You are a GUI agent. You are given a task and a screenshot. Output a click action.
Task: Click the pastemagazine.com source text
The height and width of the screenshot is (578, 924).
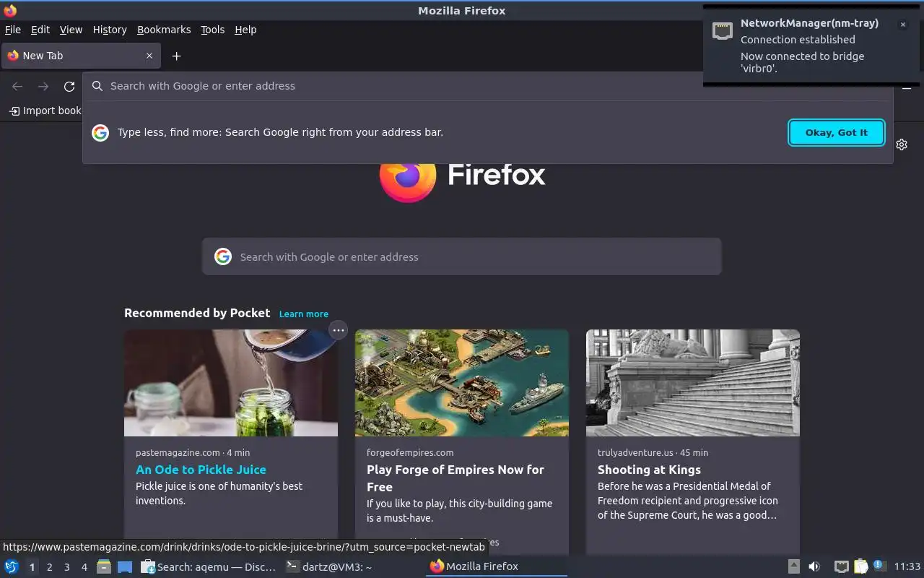click(178, 452)
